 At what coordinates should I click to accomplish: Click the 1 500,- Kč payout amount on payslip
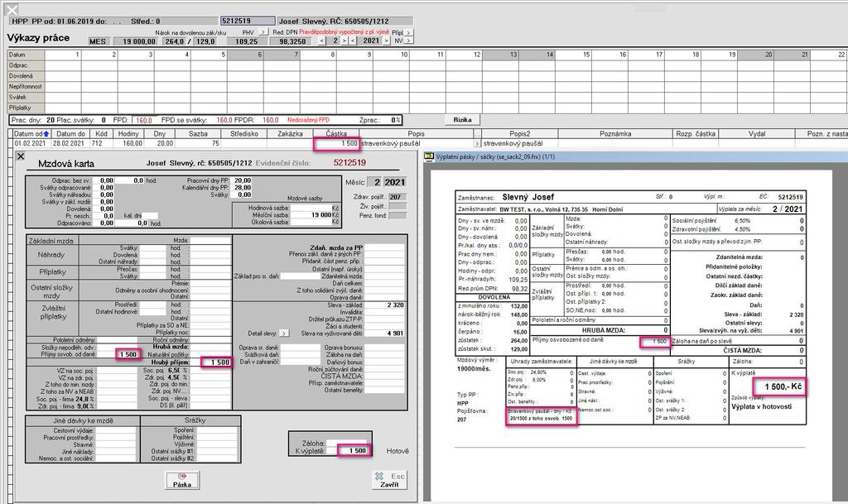click(782, 386)
